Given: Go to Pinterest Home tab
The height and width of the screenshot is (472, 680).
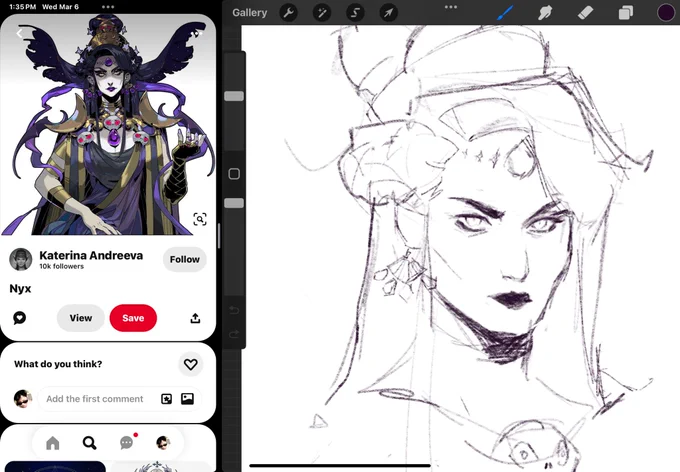Looking at the screenshot, I should point(52,443).
